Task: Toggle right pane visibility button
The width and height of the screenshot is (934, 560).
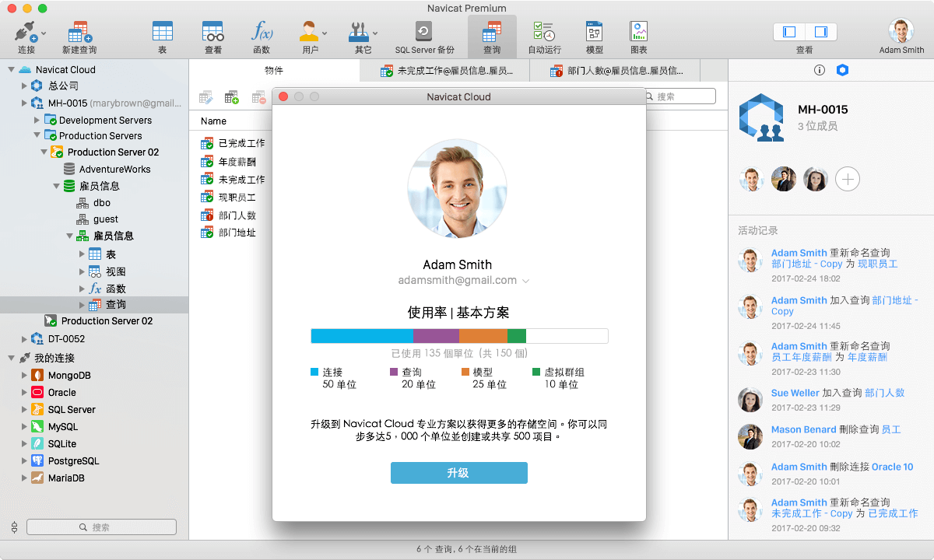Action: (820, 32)
